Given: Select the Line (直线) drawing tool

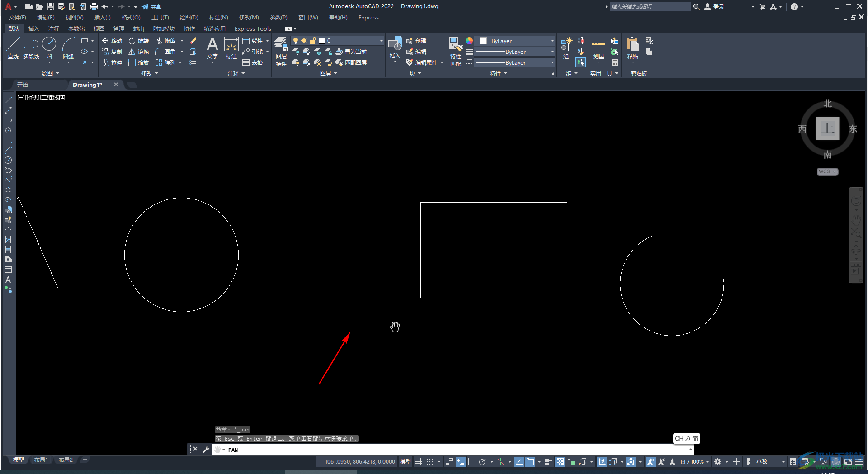Looking at the screenshot, I should (13, 48).
